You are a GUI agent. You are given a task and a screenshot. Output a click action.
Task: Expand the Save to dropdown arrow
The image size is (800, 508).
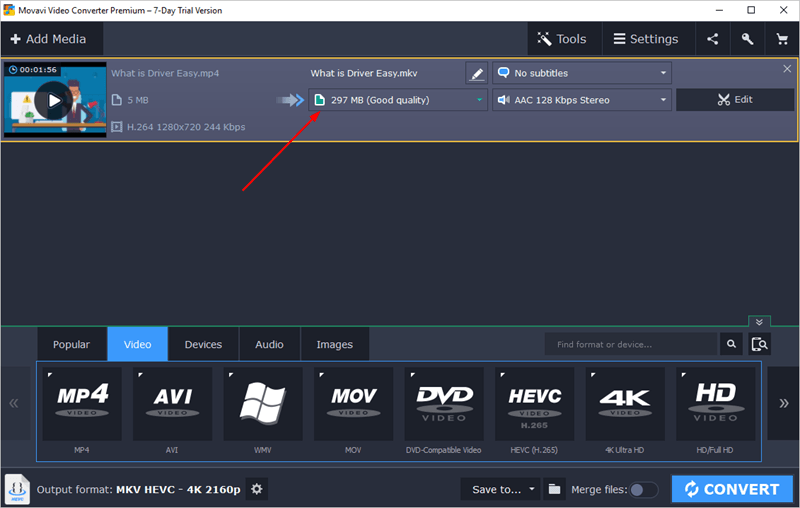click(x=532, y=489)
